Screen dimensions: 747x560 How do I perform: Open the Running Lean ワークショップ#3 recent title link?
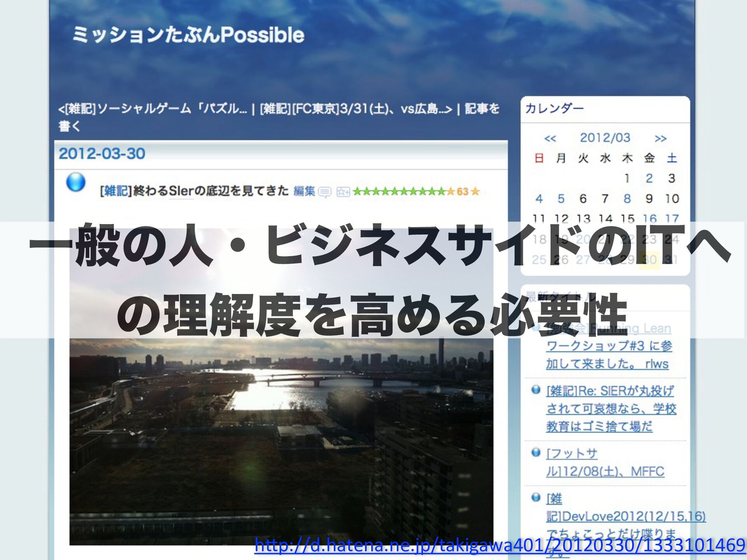pyautogui.click(x=609, y=346)
